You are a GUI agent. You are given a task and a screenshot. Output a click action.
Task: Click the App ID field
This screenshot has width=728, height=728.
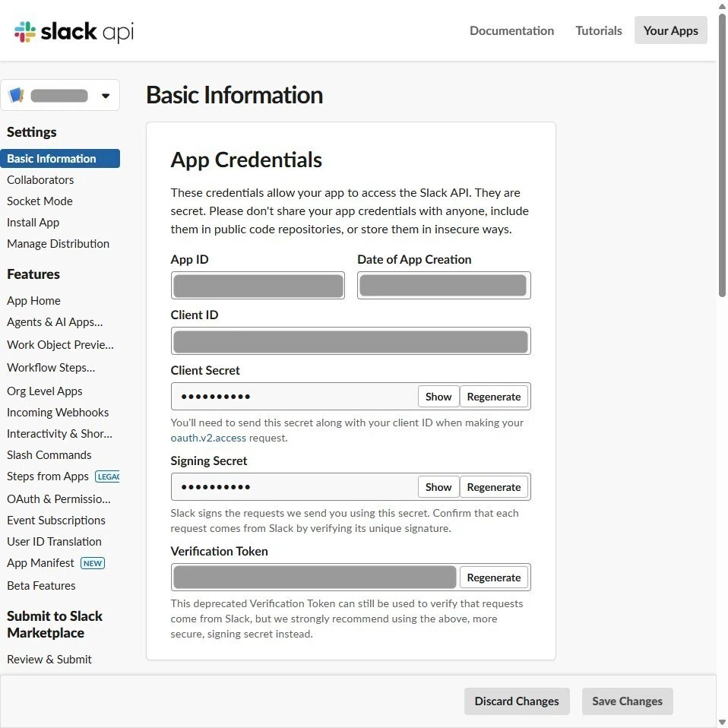click(258, 286)
